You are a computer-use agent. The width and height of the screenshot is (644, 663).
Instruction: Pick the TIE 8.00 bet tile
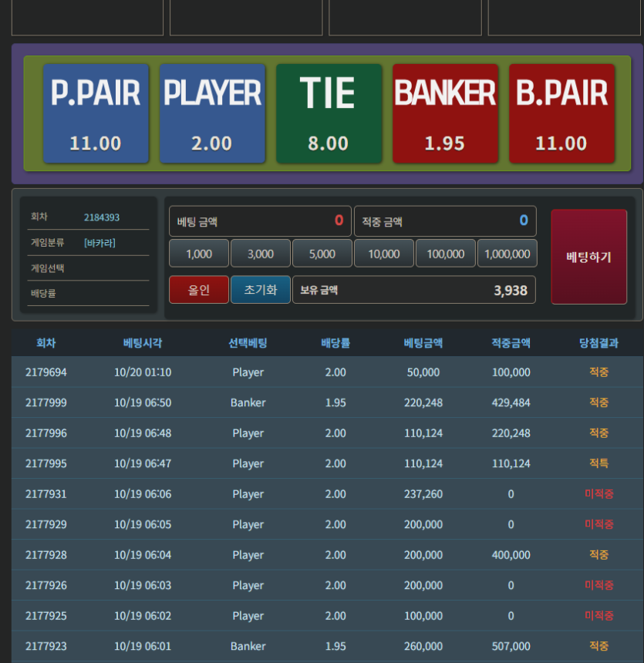click(x=329, y=113)
